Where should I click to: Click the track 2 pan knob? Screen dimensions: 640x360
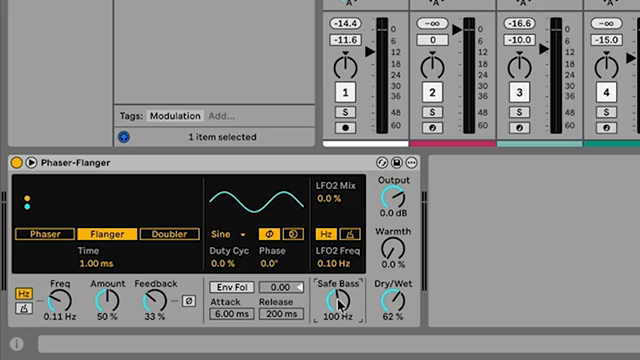pyautogui.click(x=432, y=66)
